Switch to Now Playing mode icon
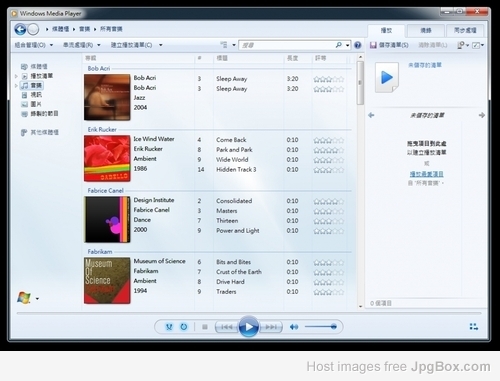The height and width of the screenshot is (381, 500). coord(474,327)
